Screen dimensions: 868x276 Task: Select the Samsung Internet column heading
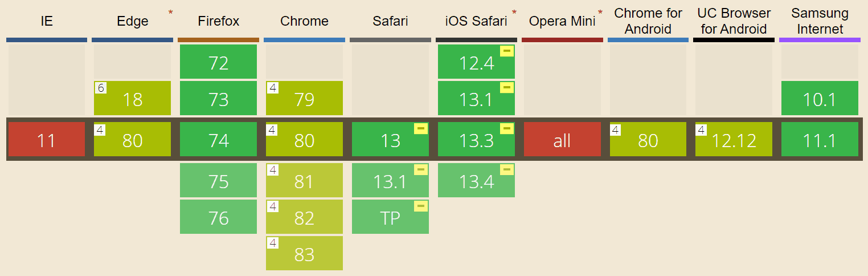coord(820,21)
